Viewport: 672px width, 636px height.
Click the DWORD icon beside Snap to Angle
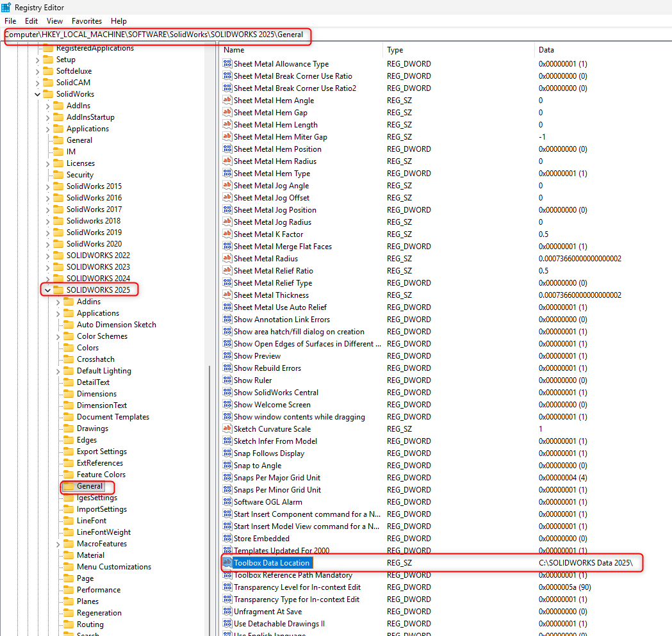[x=227, y=466]
